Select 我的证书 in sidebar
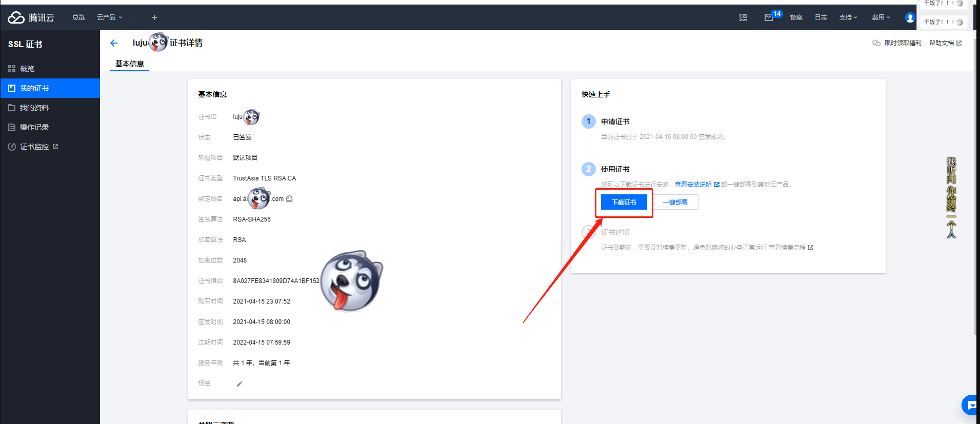The image size is (980, 424). pyautogui.click(x=50, y=88)
